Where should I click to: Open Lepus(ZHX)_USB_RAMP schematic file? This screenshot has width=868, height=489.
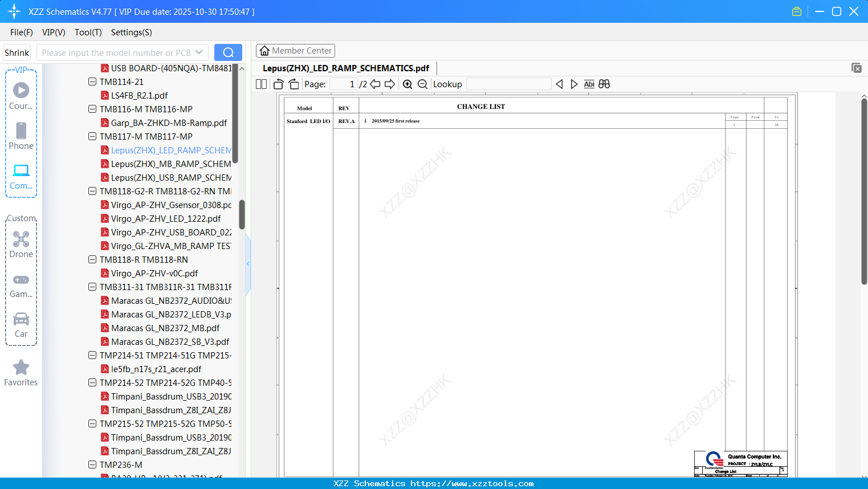click(171, 177)
